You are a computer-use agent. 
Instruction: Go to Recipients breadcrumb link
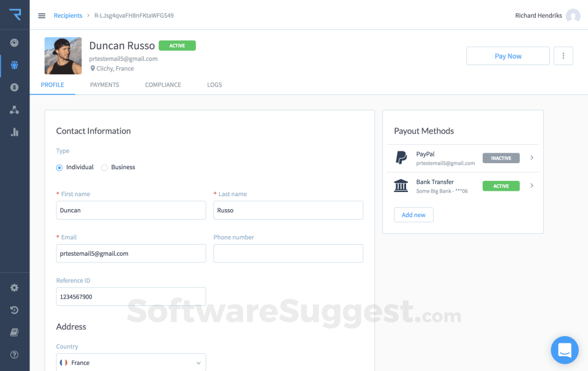[x=68, y=15]
